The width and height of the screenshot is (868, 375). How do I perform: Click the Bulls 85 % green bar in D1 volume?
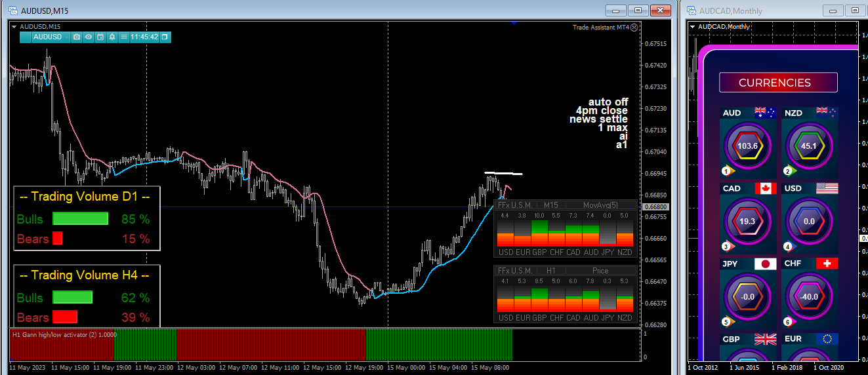[80, 218]
